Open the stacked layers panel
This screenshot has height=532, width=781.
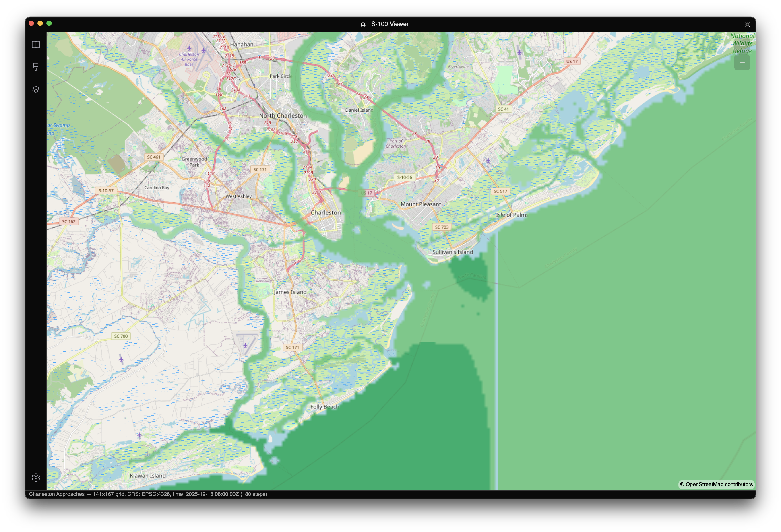point(36,89)
